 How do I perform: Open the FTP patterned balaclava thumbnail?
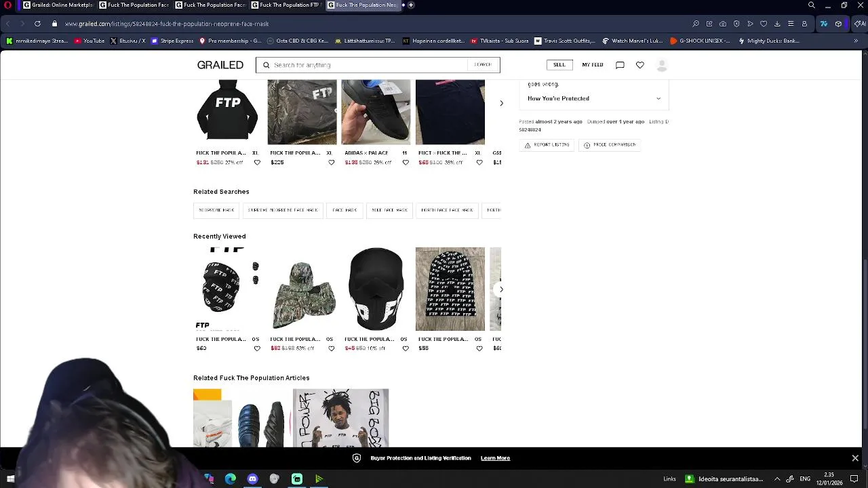pos(450,289)
